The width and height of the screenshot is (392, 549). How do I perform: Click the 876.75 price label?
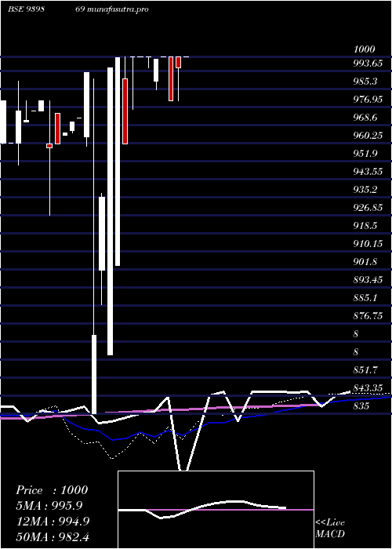point(368,315)
